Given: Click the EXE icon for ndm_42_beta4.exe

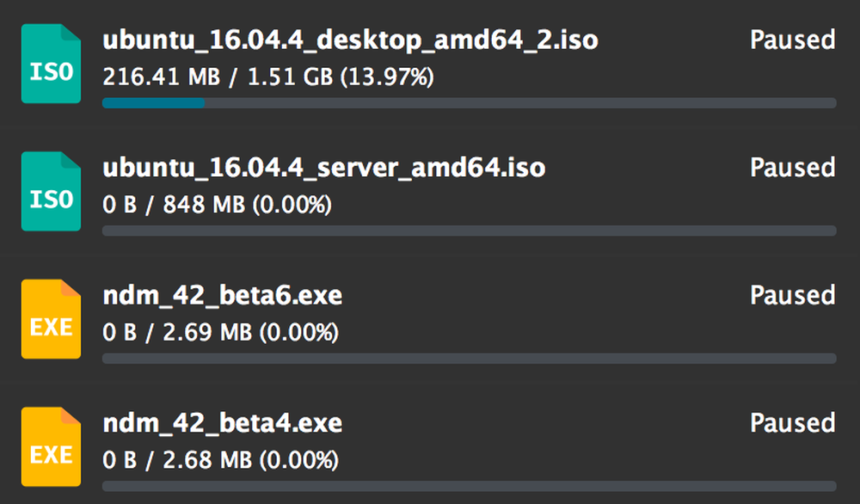Looking at the screenshot, I should (x=51, y=446).
